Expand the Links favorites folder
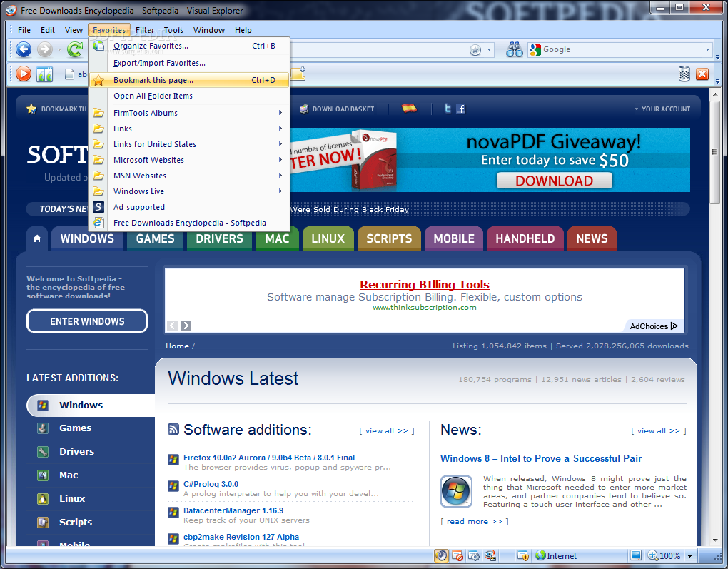 tap(189, 129)
